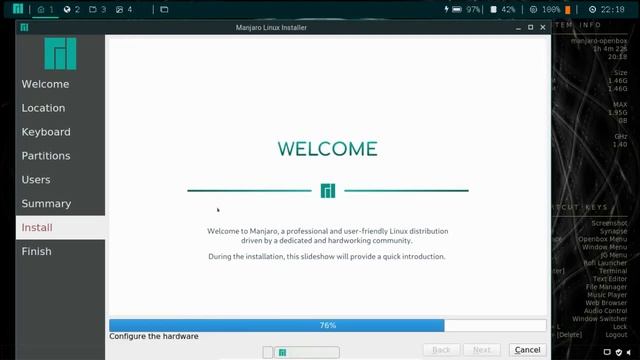Click the small Manjaro logo under WELCOME

click(x=328, y=191)
